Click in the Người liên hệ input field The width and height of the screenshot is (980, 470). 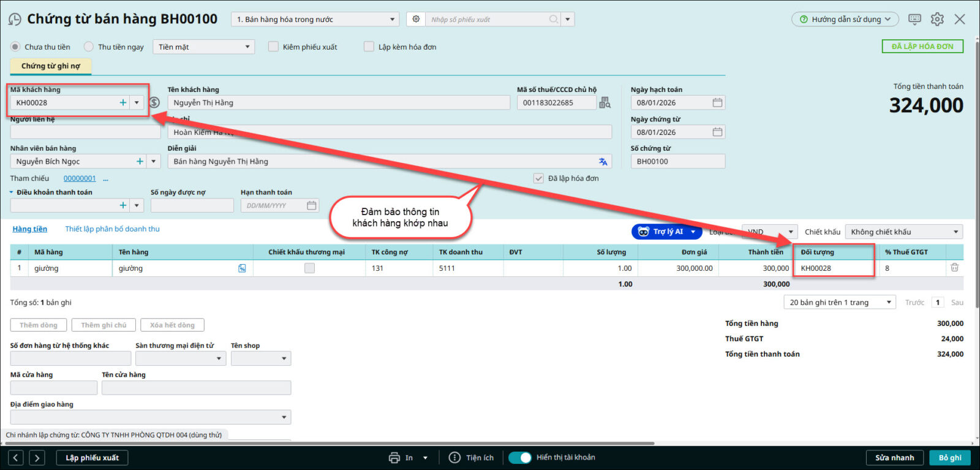pos(85,132)
